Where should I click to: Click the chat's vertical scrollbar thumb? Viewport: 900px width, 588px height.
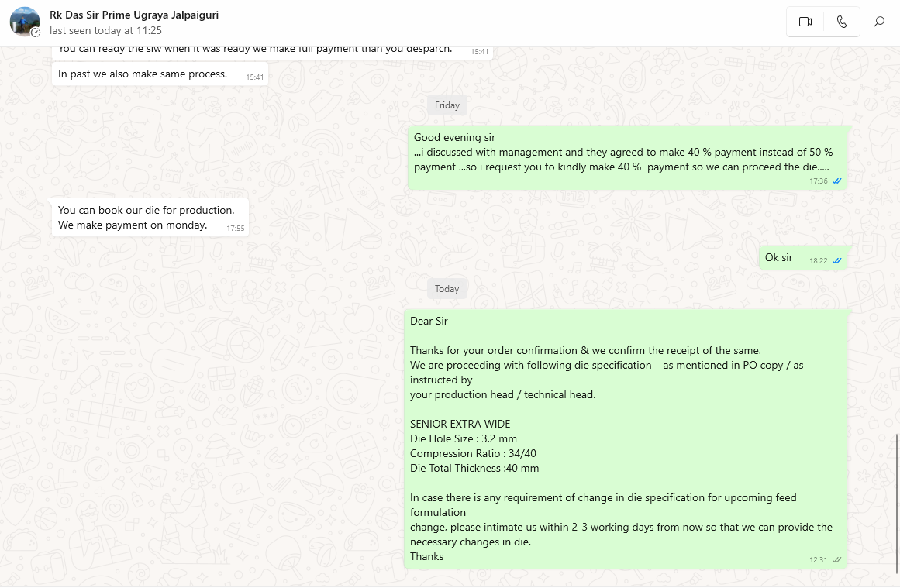[897, 503]
